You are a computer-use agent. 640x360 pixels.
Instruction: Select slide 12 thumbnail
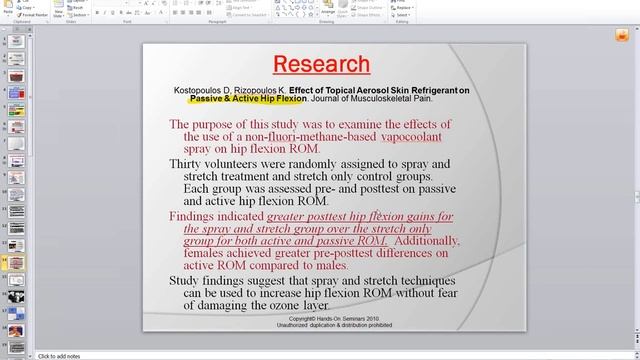click(x=16, y=229)
